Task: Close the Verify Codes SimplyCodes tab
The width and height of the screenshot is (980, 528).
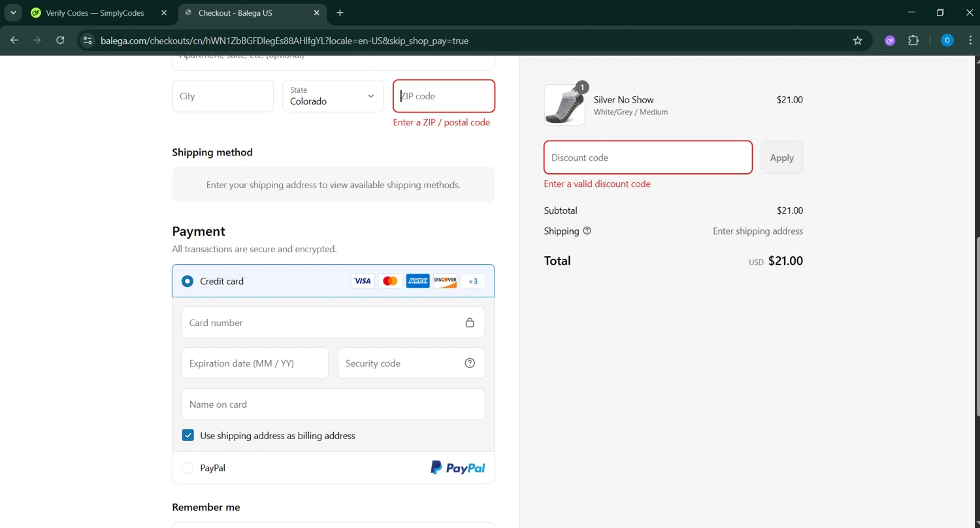Action: click(x=164, y=12)
